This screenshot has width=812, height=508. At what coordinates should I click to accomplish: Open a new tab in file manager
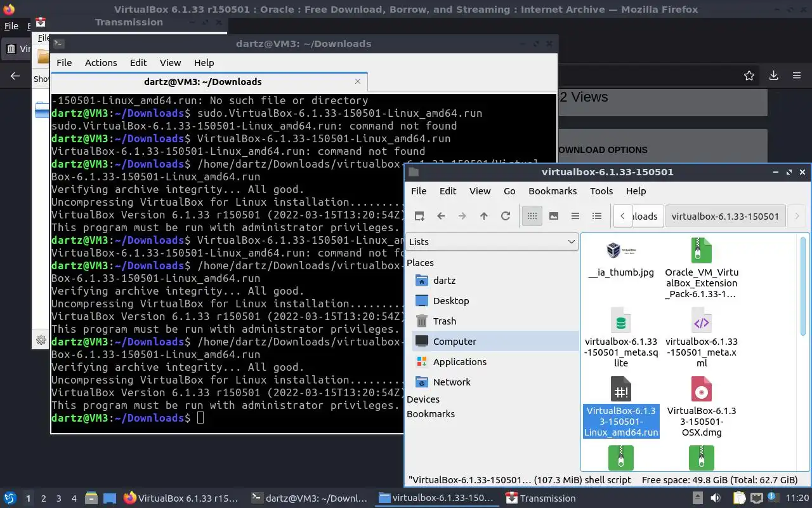click(419, 216)
